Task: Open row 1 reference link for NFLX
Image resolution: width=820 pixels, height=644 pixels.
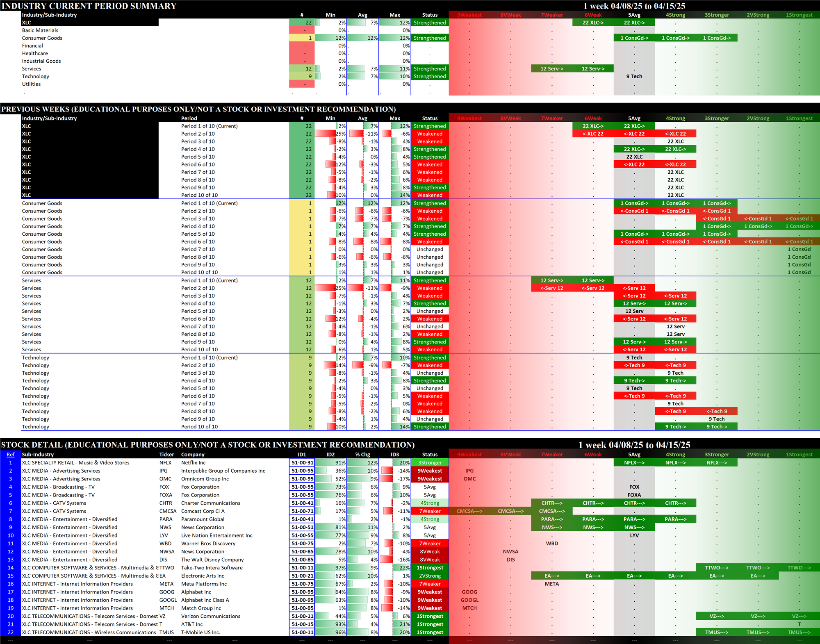Action: (x=10, y=463)
